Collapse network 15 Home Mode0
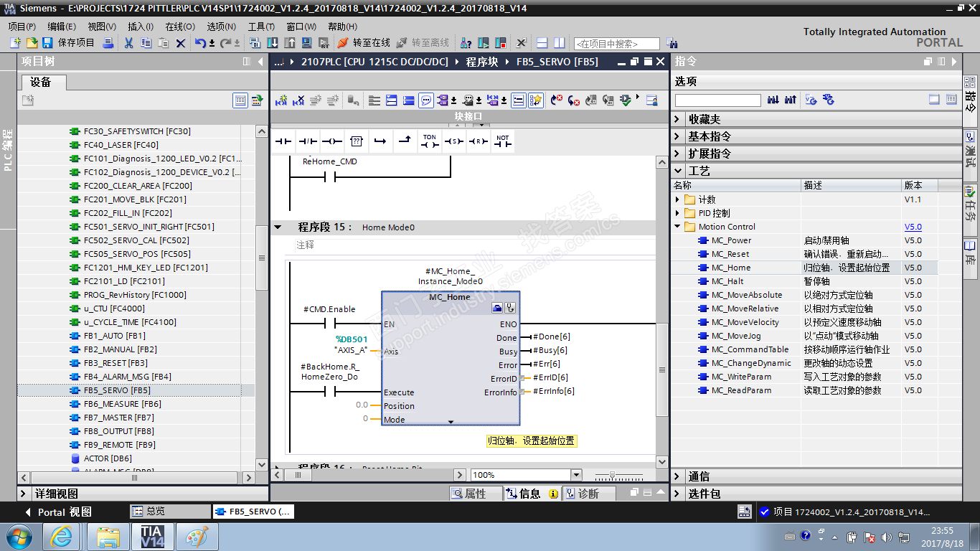This screenshot has height=551, width=980. pyautogui.click(x=278, y=227)
